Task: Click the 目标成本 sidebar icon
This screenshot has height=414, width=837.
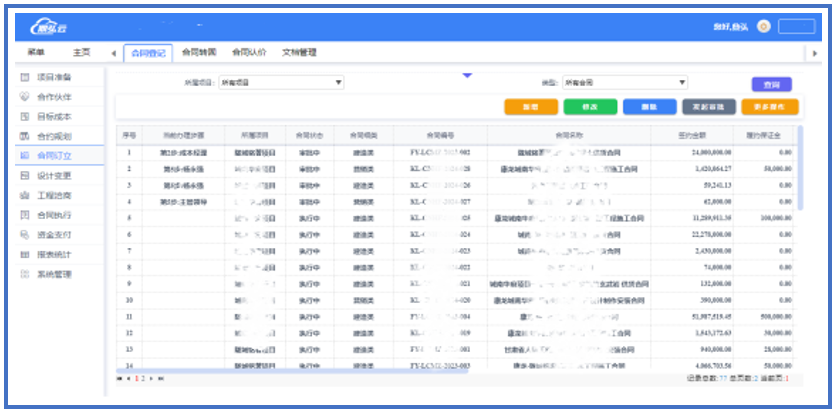Action: tap(25, 116)
